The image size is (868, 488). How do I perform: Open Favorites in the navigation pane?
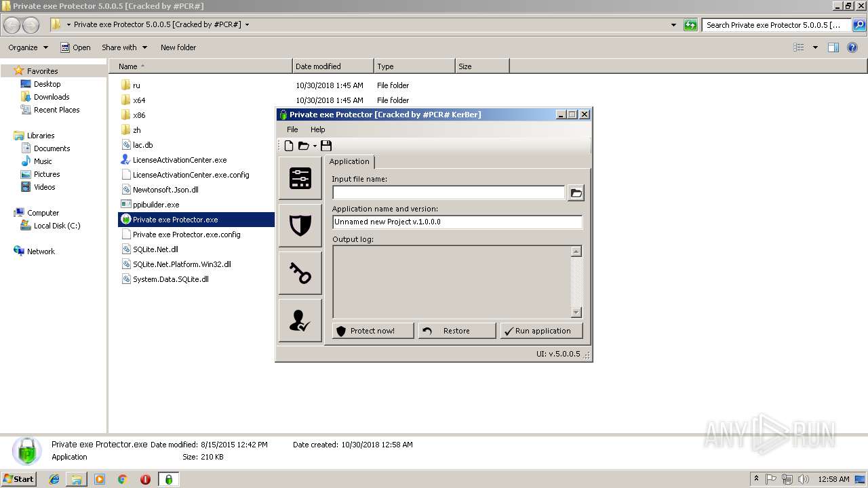42,71
